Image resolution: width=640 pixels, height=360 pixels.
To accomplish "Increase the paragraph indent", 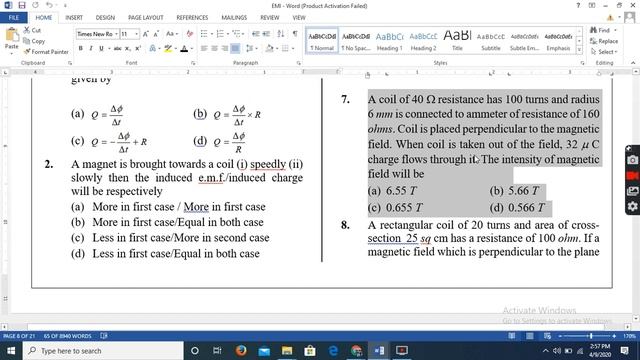I will click(x=266, y=34).
